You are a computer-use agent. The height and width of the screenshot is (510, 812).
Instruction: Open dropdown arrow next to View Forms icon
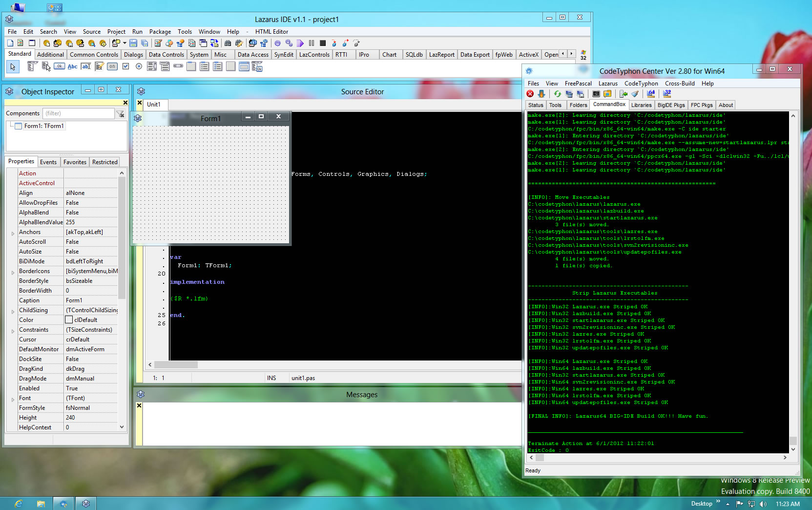125,43
